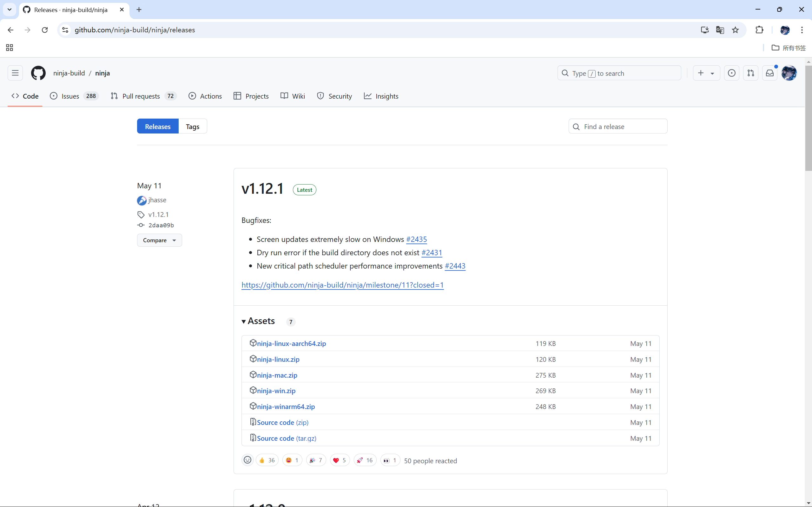Screen dimensions: 812x507
Task: Open issue link #2443
Action: tap(455, 266)
